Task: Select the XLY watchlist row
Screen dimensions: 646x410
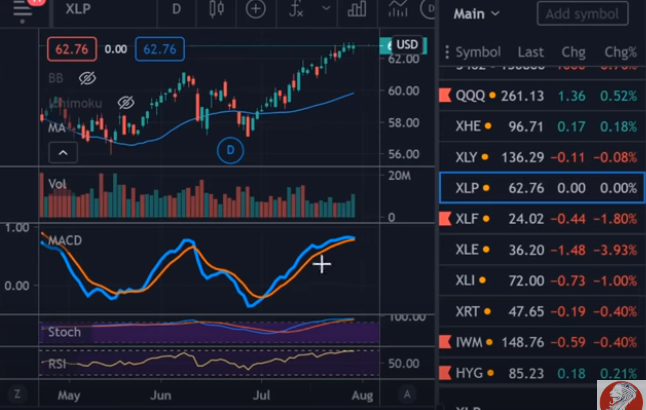Action: (542, 157)
